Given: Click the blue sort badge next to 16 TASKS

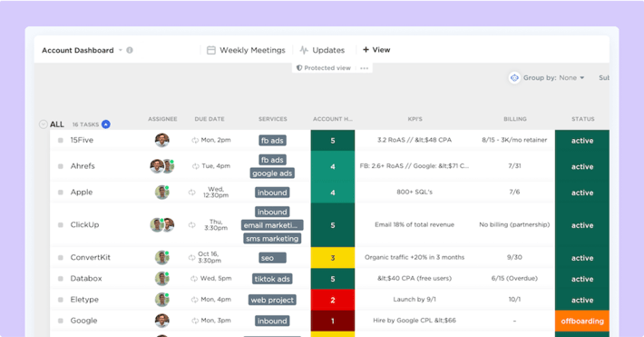Looking at the screenshot, I should (x=106, y=124).
